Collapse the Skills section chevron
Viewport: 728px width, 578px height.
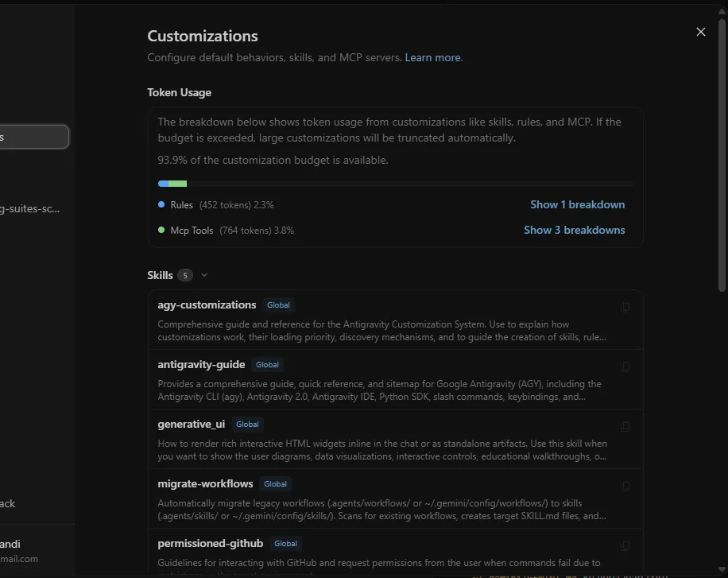coord(203,275)
